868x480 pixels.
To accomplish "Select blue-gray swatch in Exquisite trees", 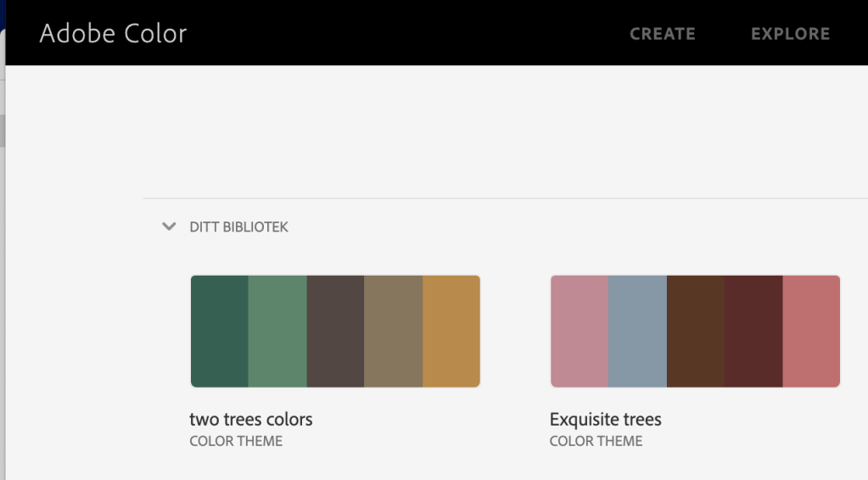I will click(x=637, y=331).
